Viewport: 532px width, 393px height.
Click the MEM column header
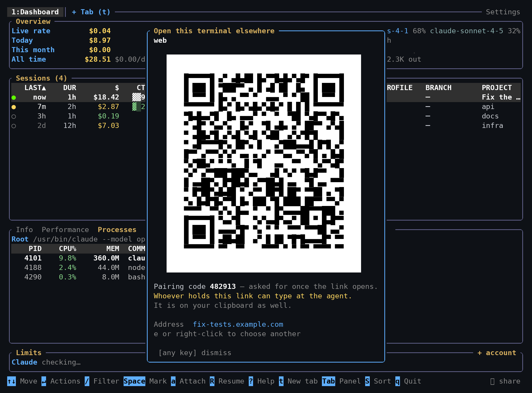(x=113, y=249)
